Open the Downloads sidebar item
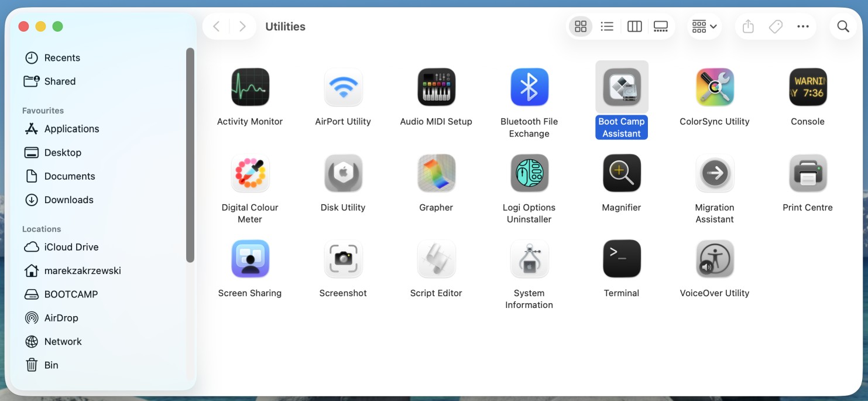Viewport: 868px width, 401px height. point(68,200)
